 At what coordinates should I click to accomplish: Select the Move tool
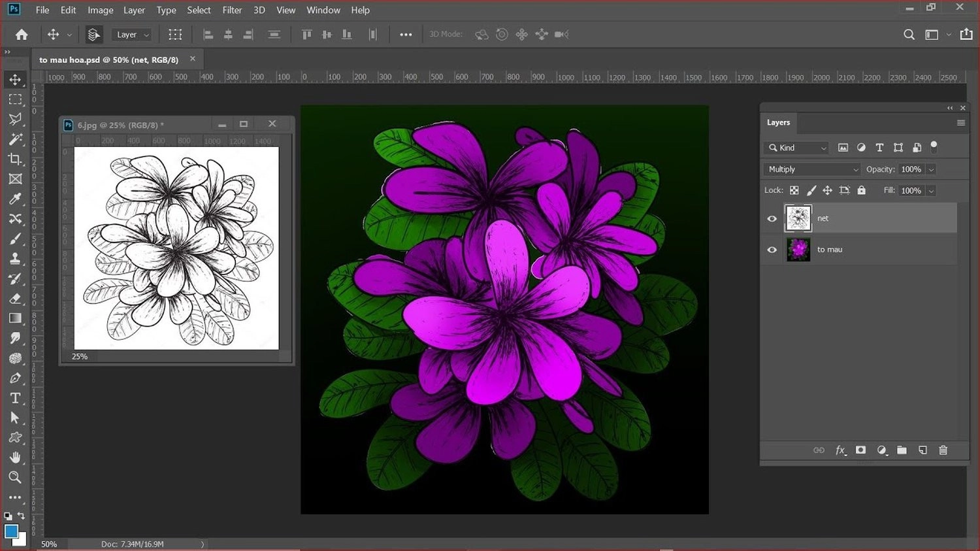15,80
